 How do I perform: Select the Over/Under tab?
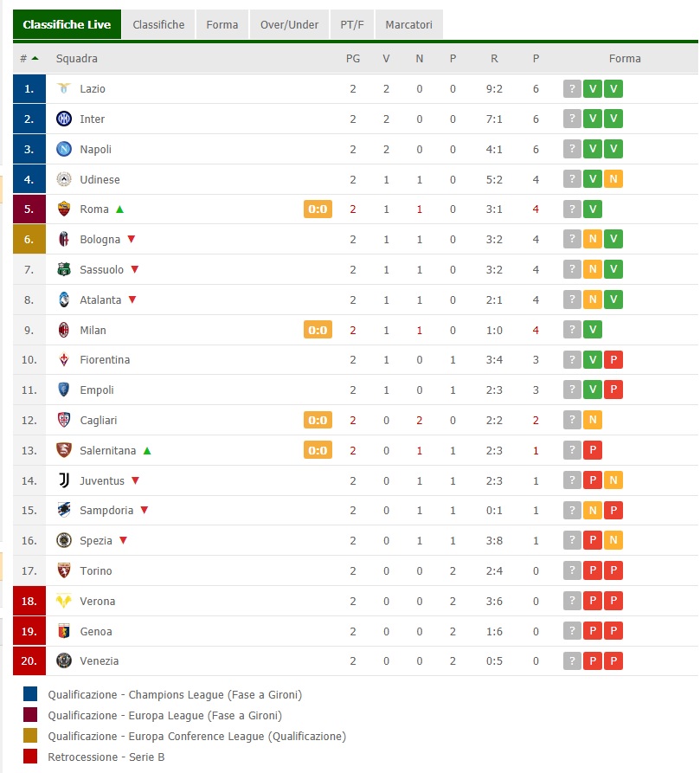click(289, 25)
